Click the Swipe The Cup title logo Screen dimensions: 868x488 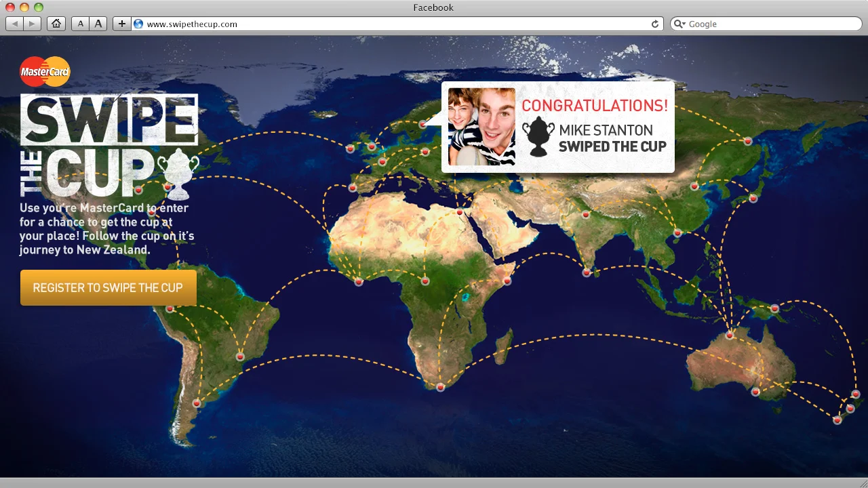click(x=109, y=146)
